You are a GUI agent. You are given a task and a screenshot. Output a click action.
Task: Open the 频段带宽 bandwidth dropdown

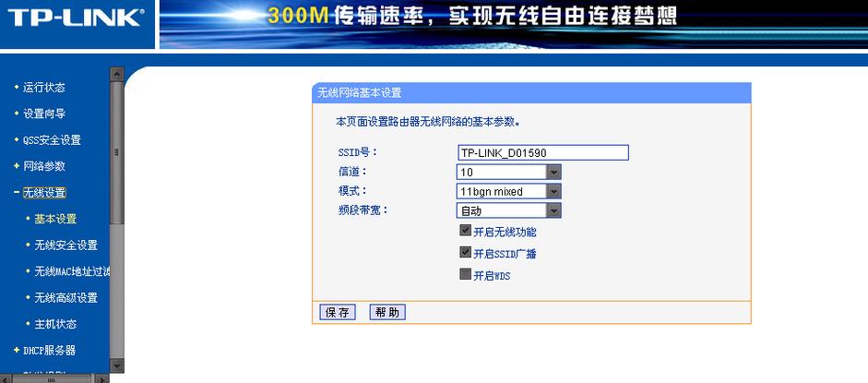(x=509, y=210)
